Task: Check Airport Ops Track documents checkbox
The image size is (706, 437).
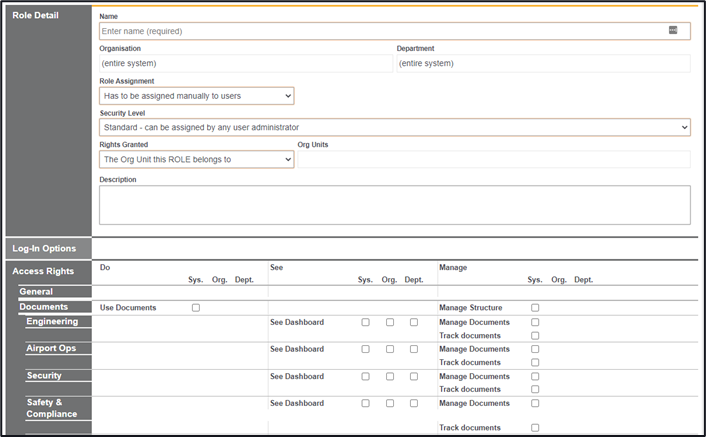Action: pyautogui.click(x=535, y=362)
